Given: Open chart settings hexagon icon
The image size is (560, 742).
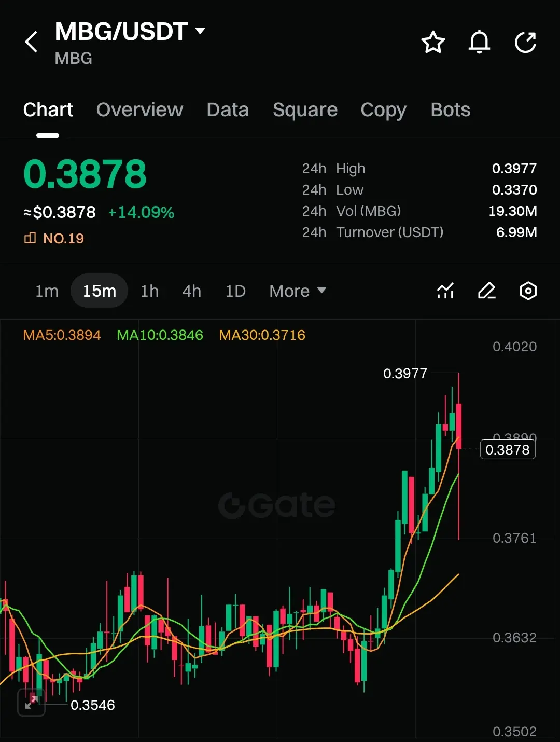Looking at the screenshot, I should (x=528, y=291).
